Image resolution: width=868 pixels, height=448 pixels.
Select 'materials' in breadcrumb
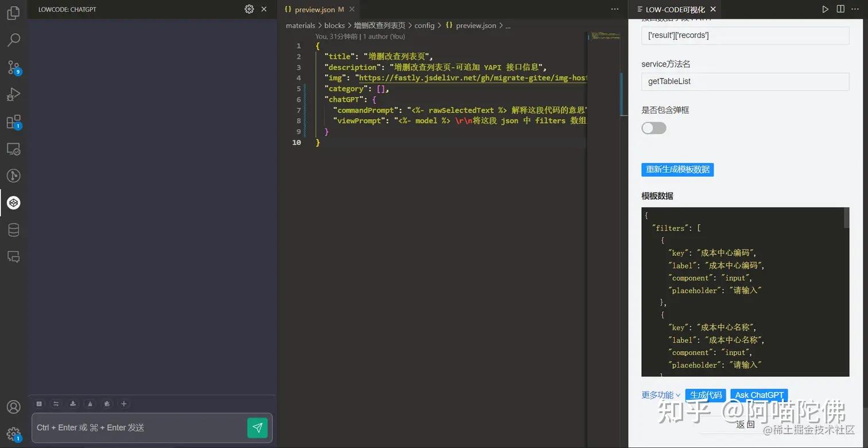(301, 25)
